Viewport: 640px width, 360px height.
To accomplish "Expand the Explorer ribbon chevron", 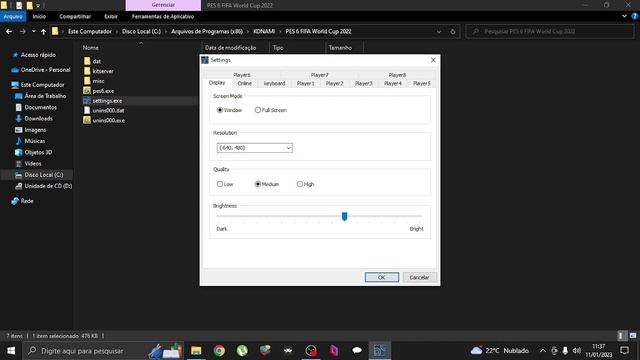I will (x=624, y=16).
